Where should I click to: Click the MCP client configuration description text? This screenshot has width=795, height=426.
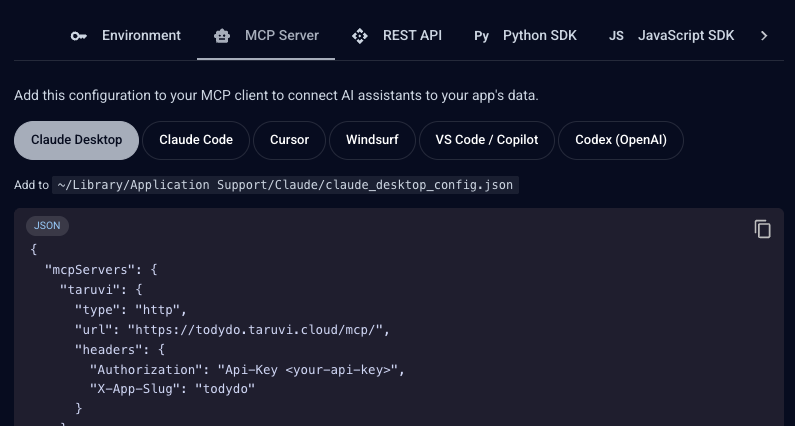[276, 95]
